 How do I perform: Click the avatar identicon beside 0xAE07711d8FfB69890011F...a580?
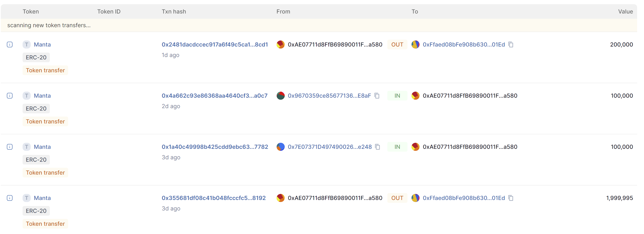[x=280, y=45]
